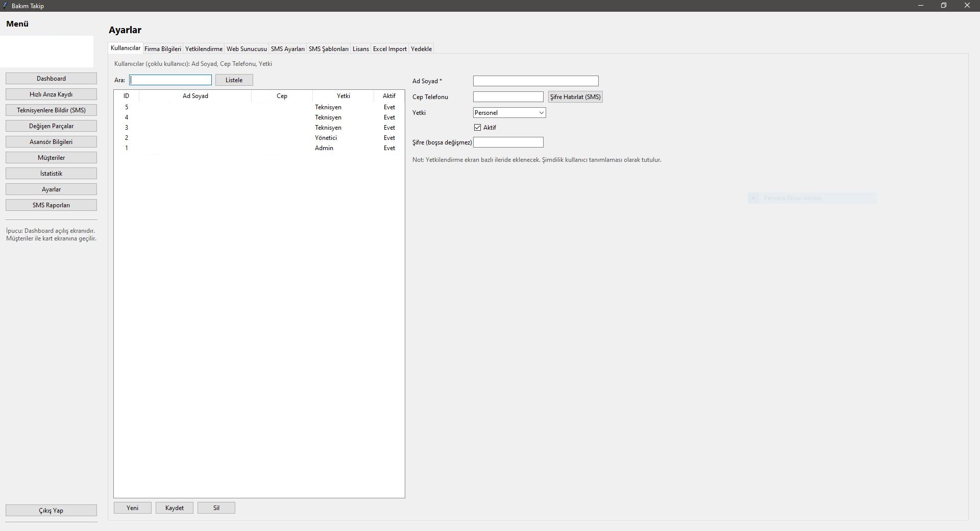Click the Ara search field
The width and height of the screenshot is (980, 531).
pos(170,80)
